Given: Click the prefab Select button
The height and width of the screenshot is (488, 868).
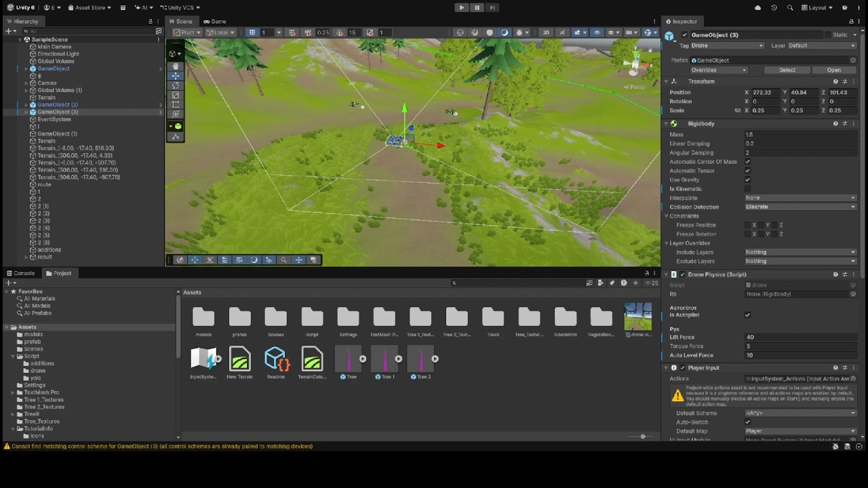Looking at the screenshot, I should click(787, 70).
